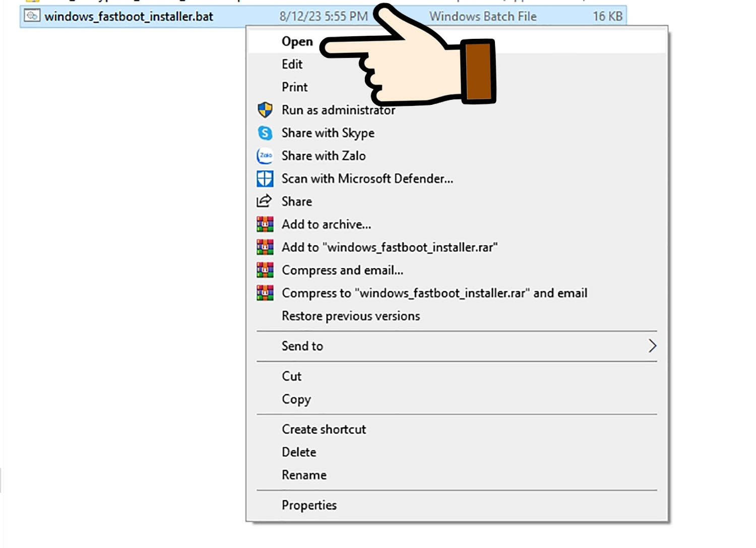Click the WinRAR icon beside Compress to rar and email
This screenshot has height=548, width=756.
(x=265, y=293)
